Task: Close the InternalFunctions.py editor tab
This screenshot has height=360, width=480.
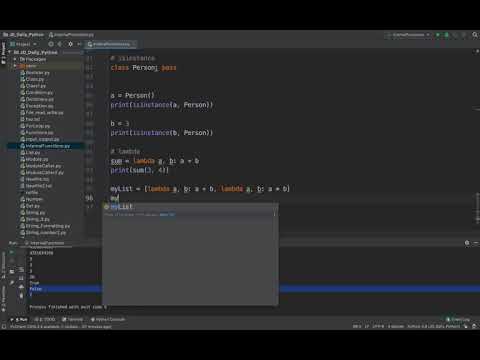Action: pyautogui.click(x=134, y=44)
